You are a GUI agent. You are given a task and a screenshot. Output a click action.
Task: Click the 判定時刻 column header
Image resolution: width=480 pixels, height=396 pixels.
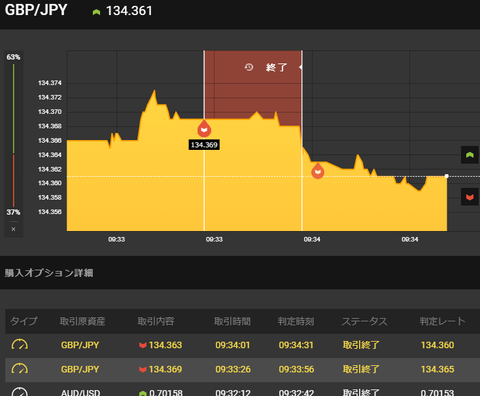pos(296,321)
